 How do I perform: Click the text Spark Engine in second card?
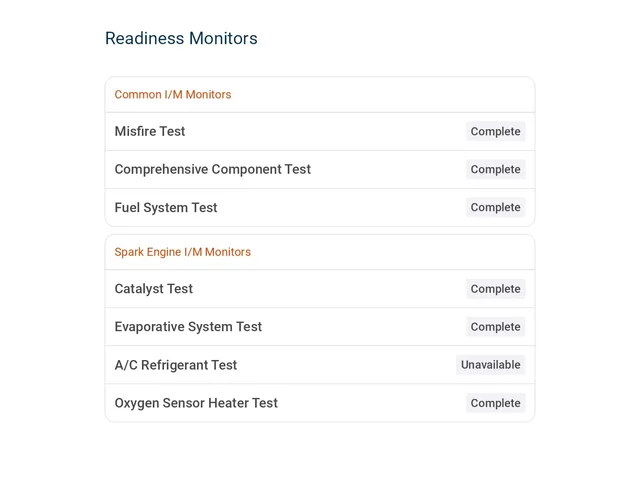[148, 252]
